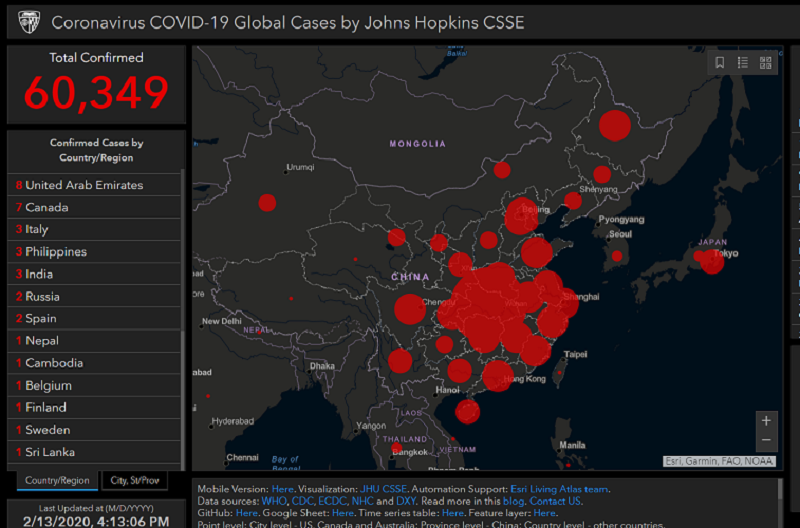800x528 pixels.
Task: Select Canada in the country list
Action: tap(47, 207)
